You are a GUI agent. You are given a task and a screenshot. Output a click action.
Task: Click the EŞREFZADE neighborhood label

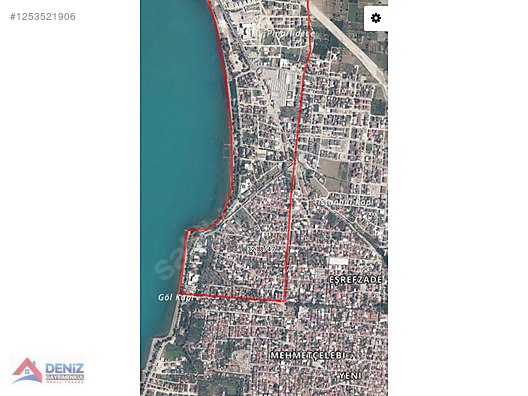pos(355,280)
